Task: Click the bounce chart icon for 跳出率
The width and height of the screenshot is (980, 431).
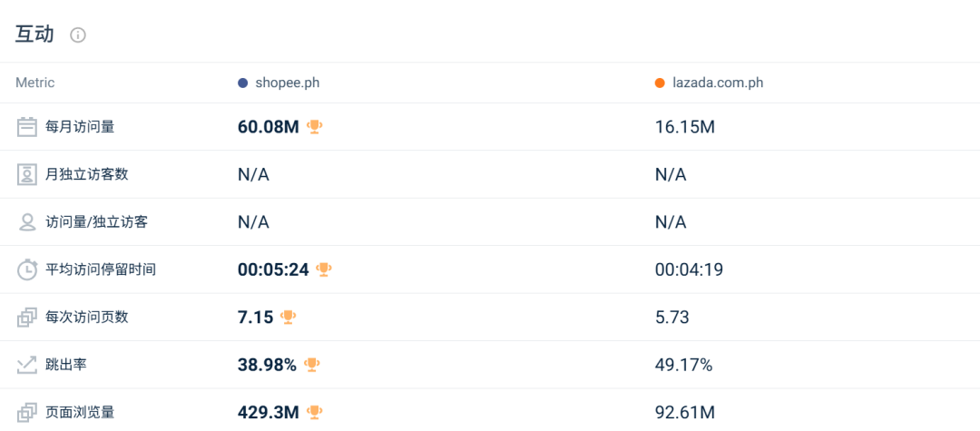Action: tap(27, 365)
